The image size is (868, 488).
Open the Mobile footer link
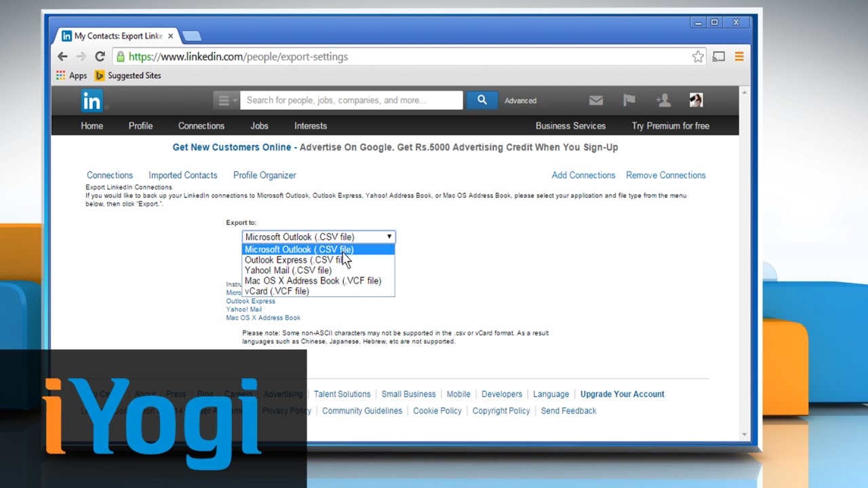tap(458, 394)
